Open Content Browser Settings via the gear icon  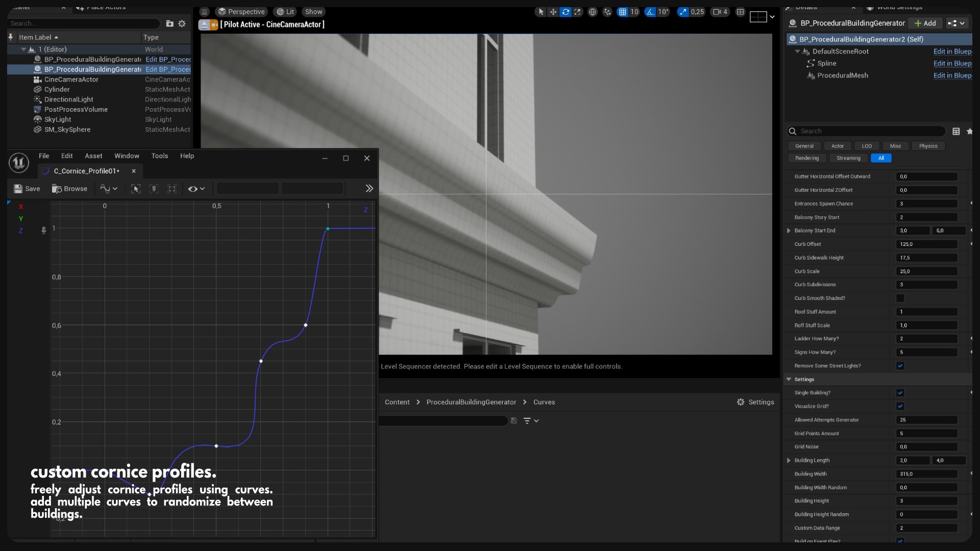click(x=740, y=402)
